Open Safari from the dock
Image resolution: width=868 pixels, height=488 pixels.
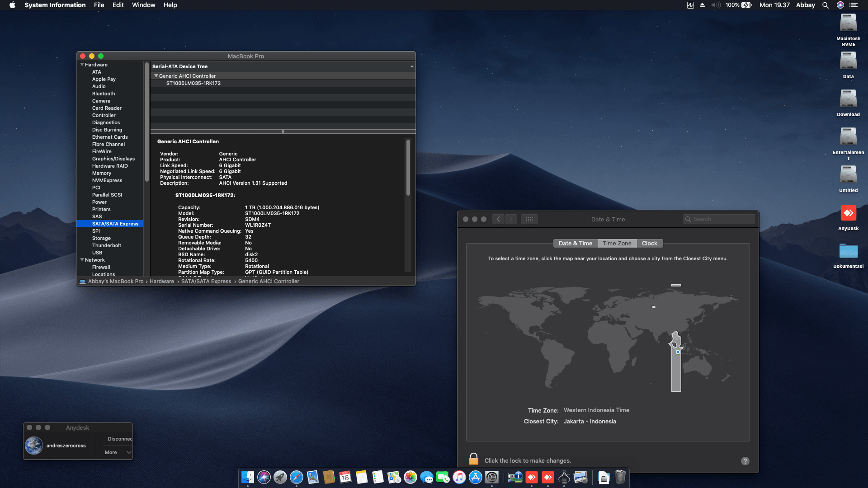click(297, 477)
